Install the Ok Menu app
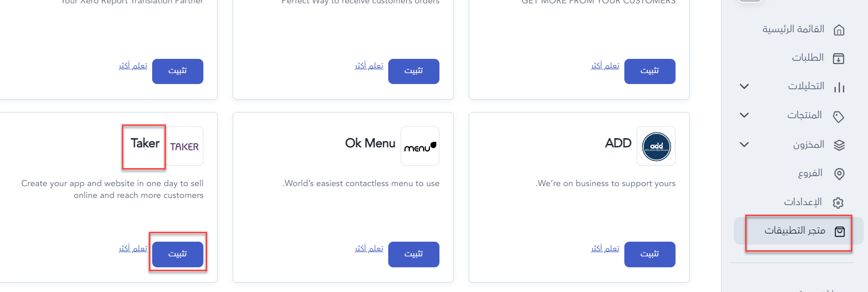 click(414, 254)
